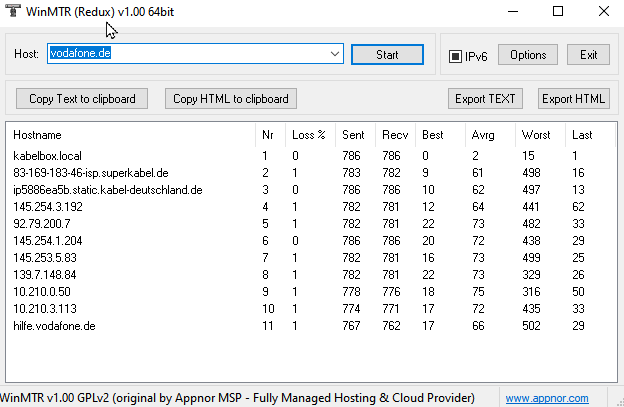Select the 139.7.148.84 hop
Screen dimensions: 624x407
coord(311,275)
